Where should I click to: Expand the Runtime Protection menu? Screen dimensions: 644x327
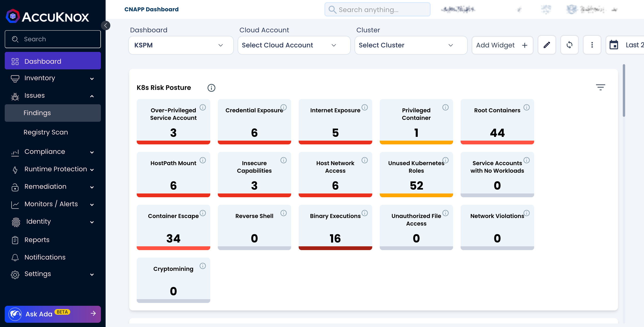[53, 169]
